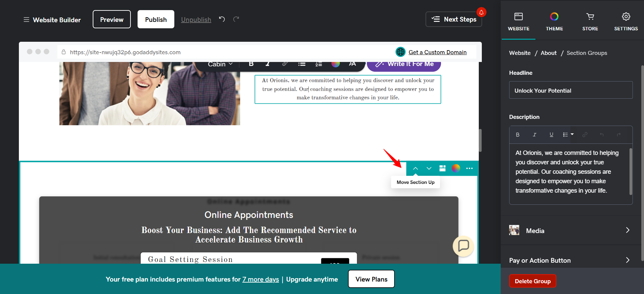Go to About breadcrumb
Screen dimensions: 644x294
(x=549, y=53)
